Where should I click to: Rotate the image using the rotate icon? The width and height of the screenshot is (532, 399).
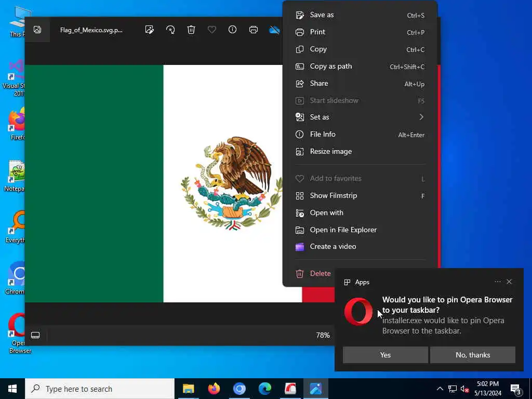click(170, 30)
